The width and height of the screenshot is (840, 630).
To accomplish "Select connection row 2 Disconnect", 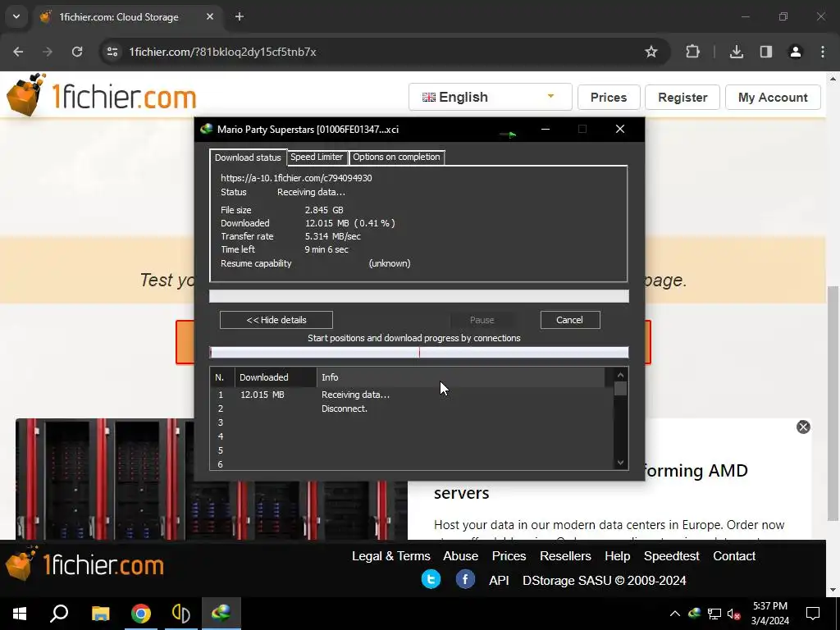I will tap(412, 409).
